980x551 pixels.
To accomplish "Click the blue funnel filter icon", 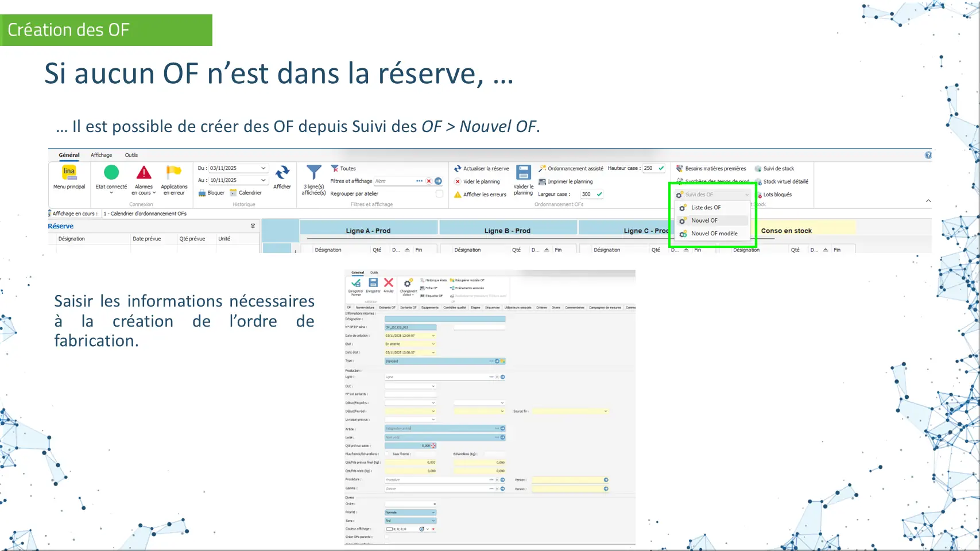I will click(x=314, y=172).
